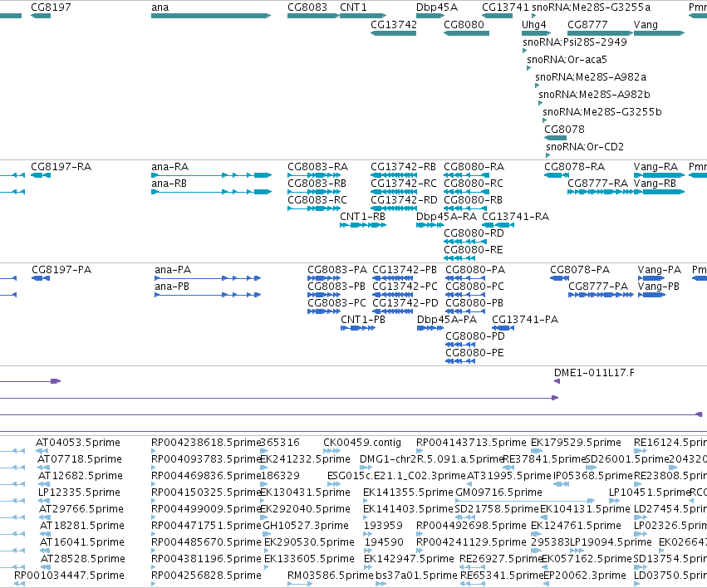Click the EK141355.5prime EST label
Viewport: 707px width, 588px height.
[x=408, y=492]
